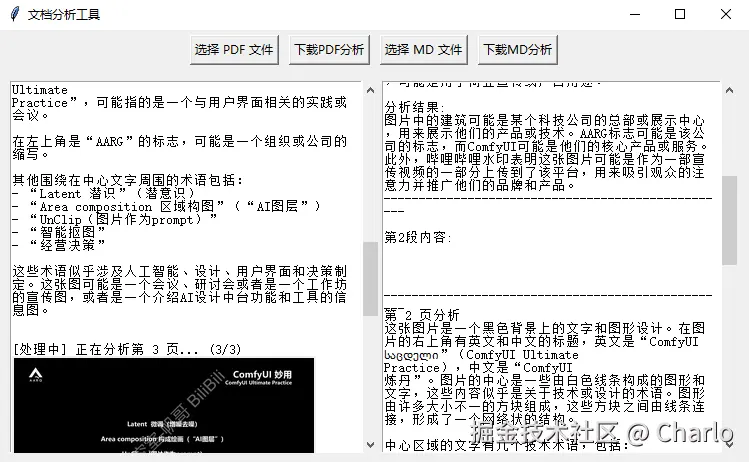The width and height of the screenshot is (749, 462).
Task: Close the 文档分析工具 window
Action: point(726,14)
